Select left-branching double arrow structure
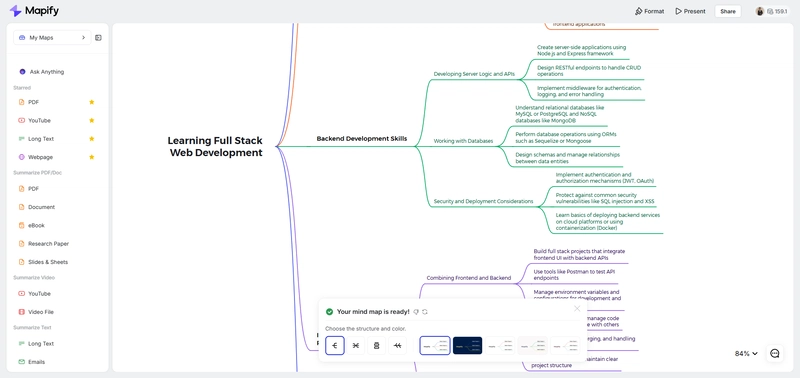The width and height of the screenshot is (800, 378). 397,346
